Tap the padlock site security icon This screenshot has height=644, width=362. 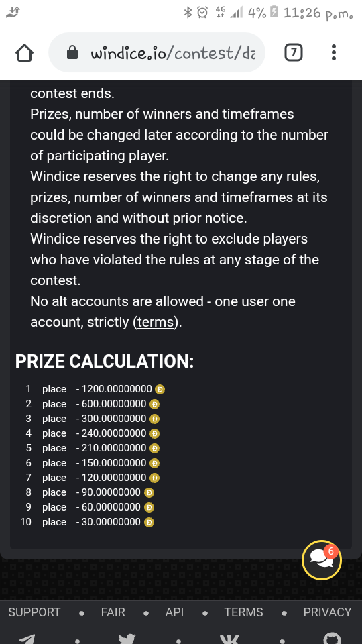click(x=72, y=52)
